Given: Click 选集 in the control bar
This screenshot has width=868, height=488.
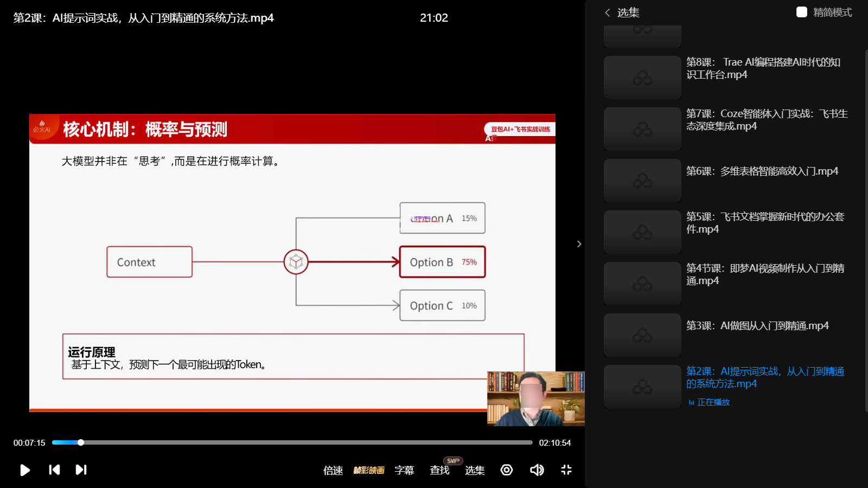Looking at the screenshot, I should [475, 470].
